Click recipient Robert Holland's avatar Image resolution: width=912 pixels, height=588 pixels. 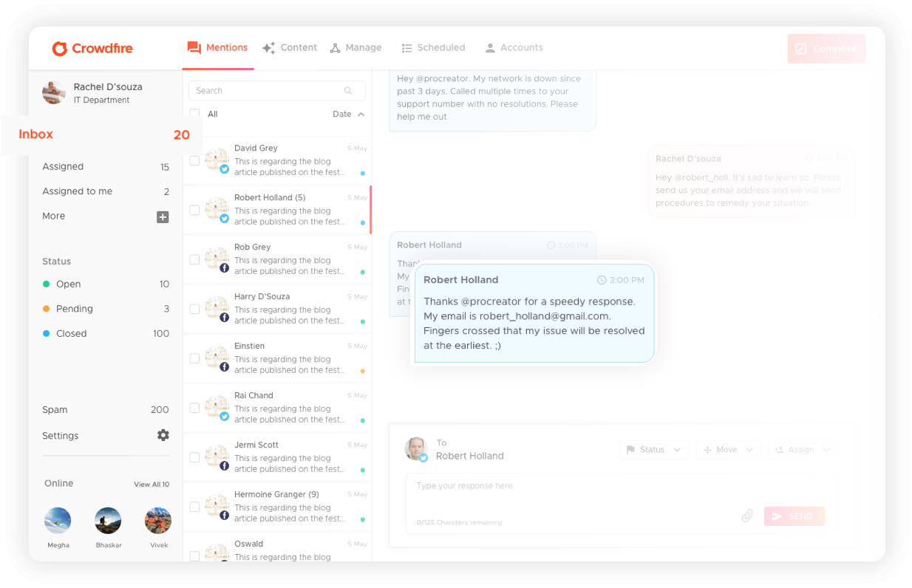(x=416, y=449)
